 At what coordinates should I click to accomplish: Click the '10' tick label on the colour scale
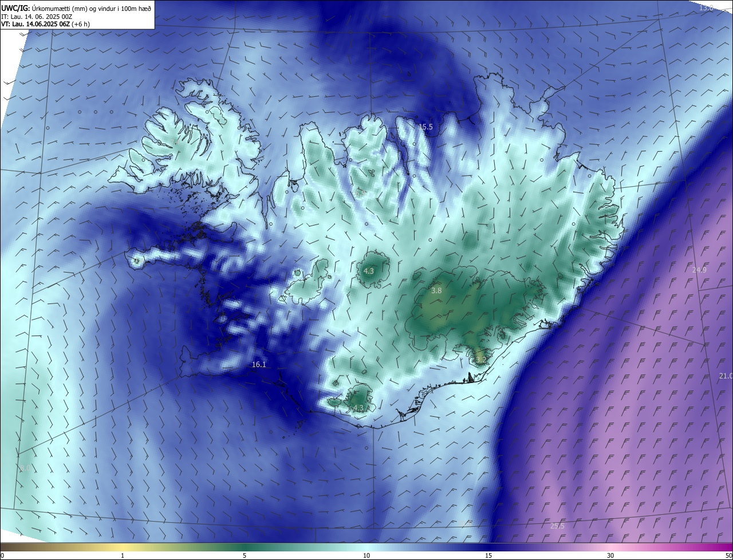[x=366, y=556]
